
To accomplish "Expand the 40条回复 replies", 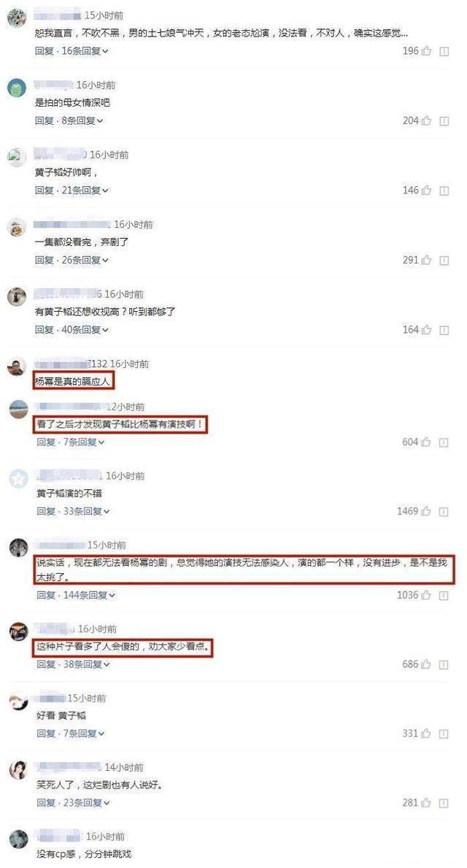I will click(x=85, y=330).
